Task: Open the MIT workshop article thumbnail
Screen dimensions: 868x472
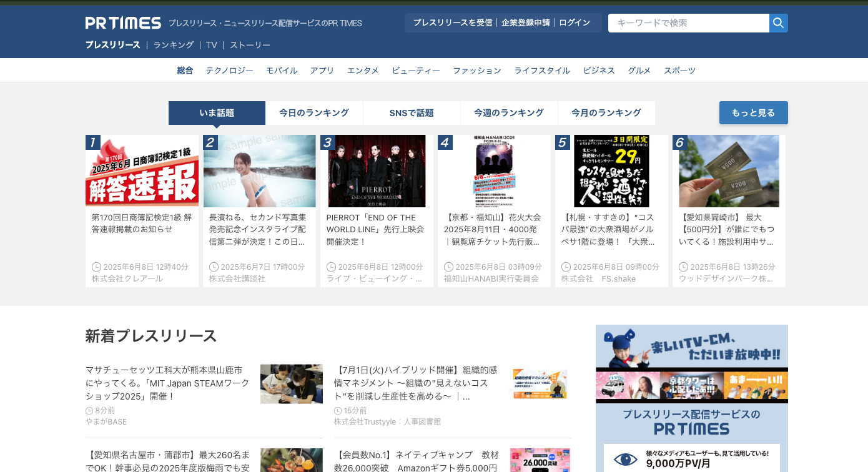Action: pos(292,384)
